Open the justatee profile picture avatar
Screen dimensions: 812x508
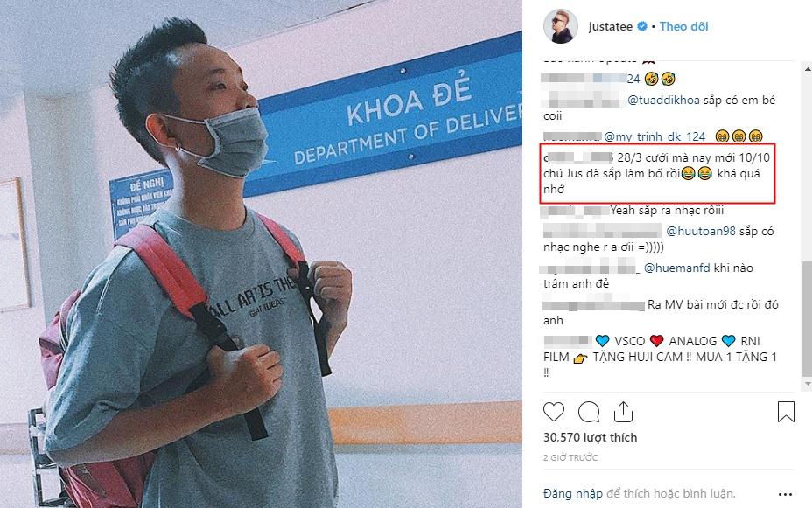click(560, 26)
